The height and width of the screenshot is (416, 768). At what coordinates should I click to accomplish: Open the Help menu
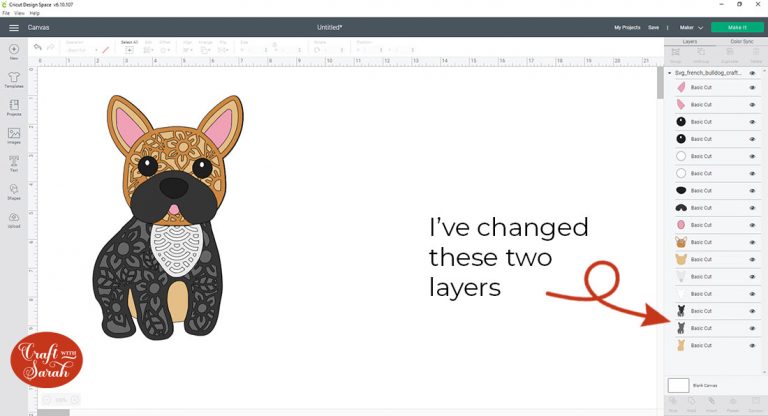tap(34, 13)
